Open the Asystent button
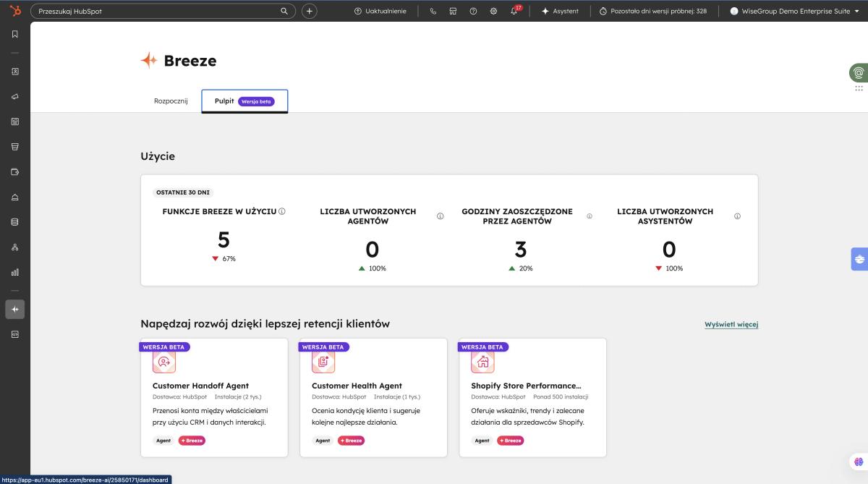This screenshot has height=484, width=868. click(560, 11)
